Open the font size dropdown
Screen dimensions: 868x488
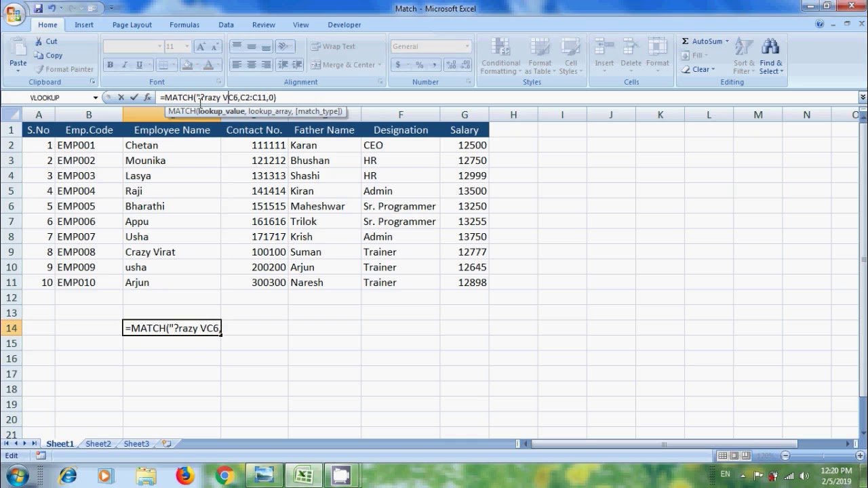coord(188,47)
